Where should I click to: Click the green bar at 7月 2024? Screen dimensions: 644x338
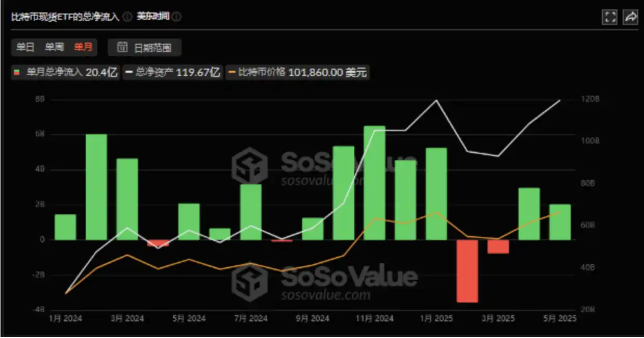click(x=251, y=212)
